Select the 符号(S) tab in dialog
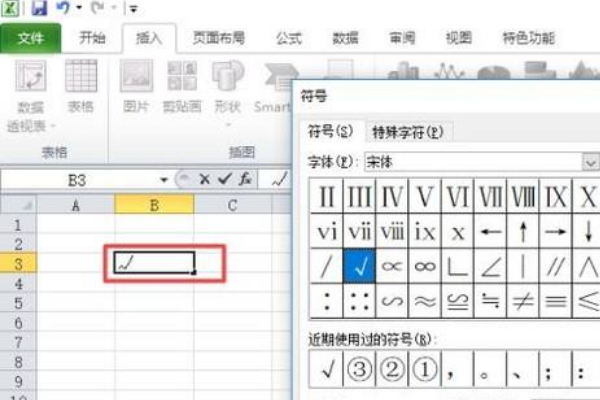The image size is (600, 400). [x=330, y=132]
